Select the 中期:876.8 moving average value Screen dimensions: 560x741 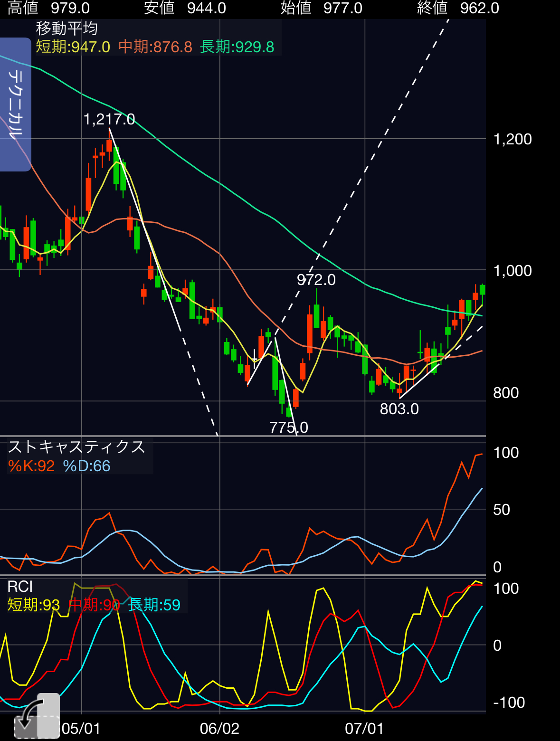click(155, 47)
